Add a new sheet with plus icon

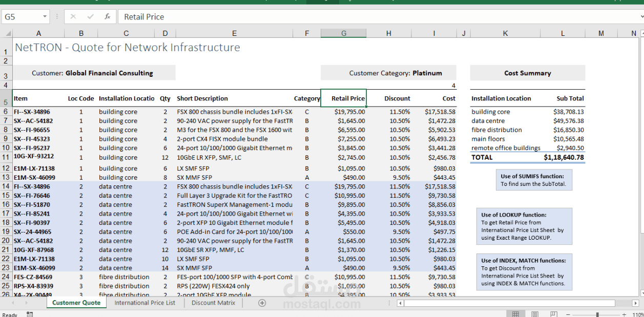pyautogui.click(x=262, y=303)
